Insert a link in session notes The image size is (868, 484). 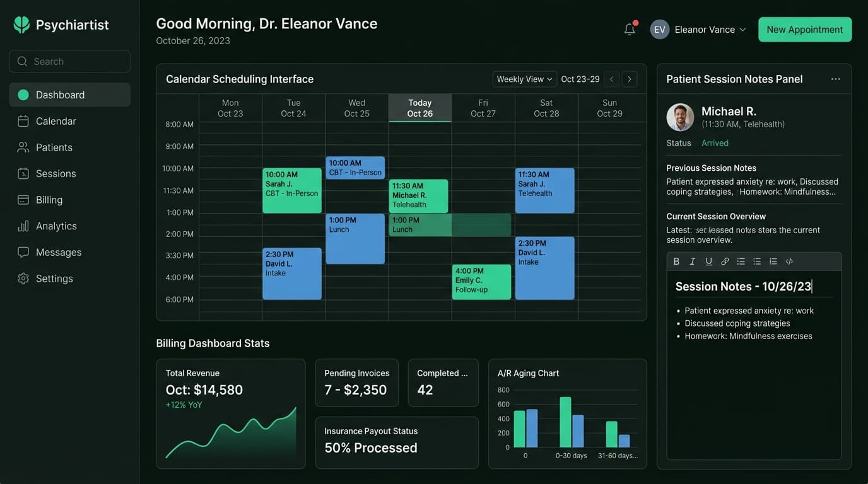[x=725, y=262]
